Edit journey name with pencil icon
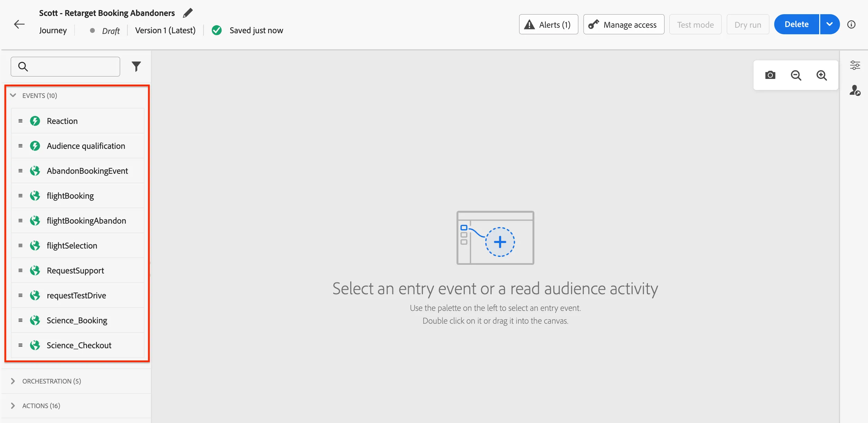The image size is (868, 423). point(188,13)
